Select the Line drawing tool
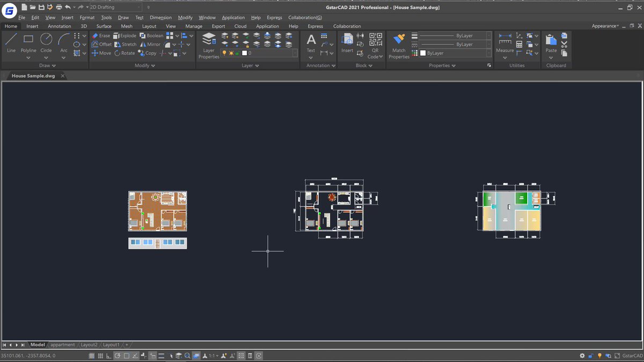Image resolution: width=644 pixels, height=362 pixels. 11,43
